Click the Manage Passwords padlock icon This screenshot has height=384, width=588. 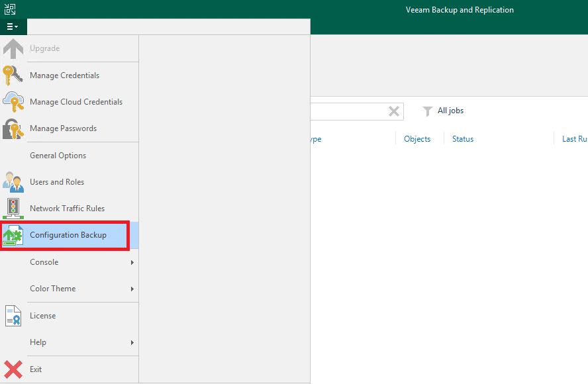[13, 128]
